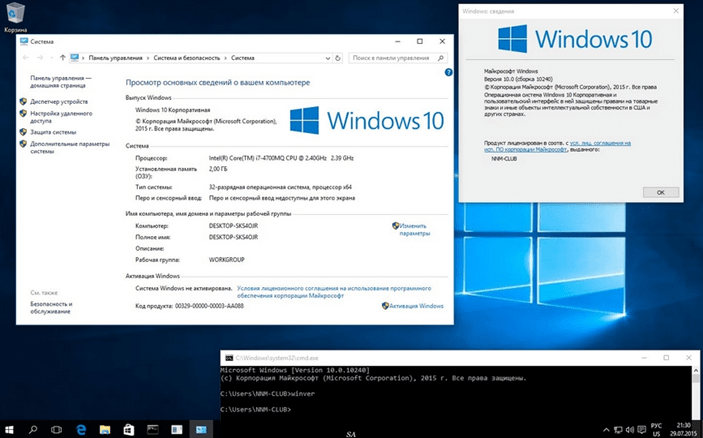
Task: Click the 'Система и безопасность' breadcrumb
Action: [186, 58]
